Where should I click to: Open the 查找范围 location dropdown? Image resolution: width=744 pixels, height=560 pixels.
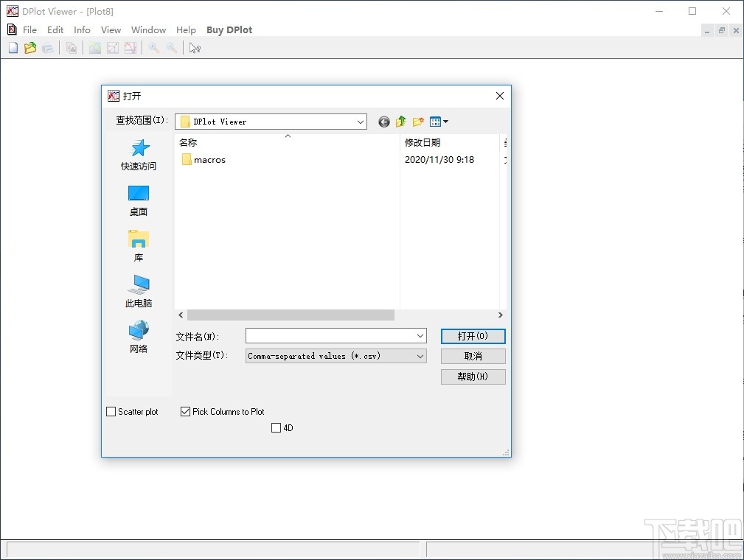pos(361,121)
